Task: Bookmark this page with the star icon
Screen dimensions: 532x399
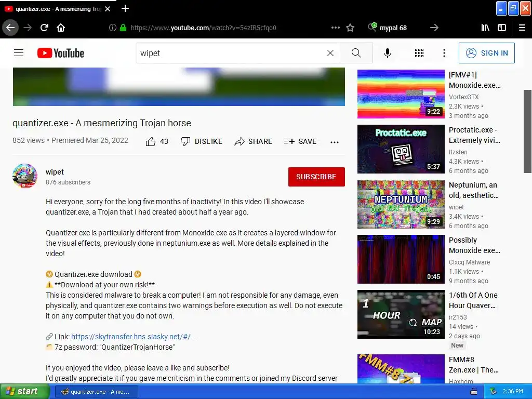Action: point(350,28)
